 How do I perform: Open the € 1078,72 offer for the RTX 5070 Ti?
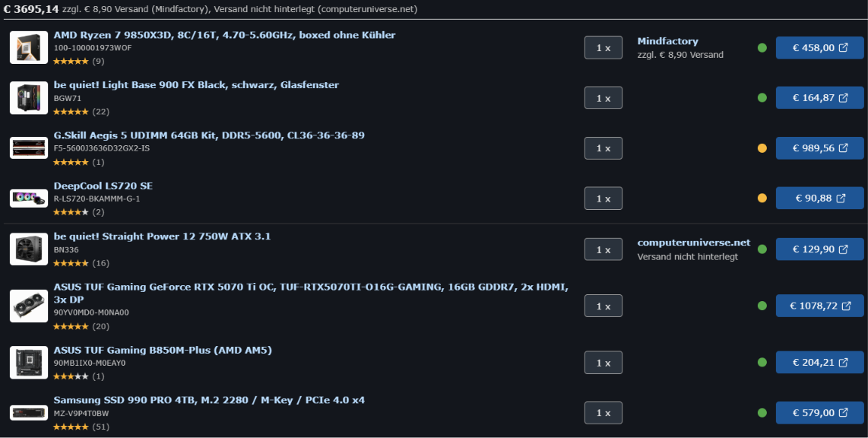(x=820, y=306)
